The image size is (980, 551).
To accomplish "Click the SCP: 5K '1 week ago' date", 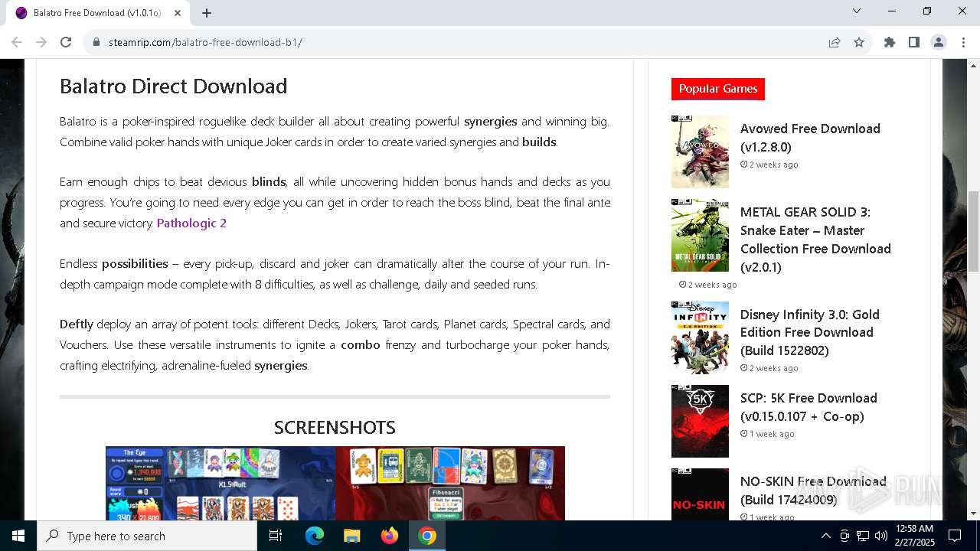I will click(767, 434).
